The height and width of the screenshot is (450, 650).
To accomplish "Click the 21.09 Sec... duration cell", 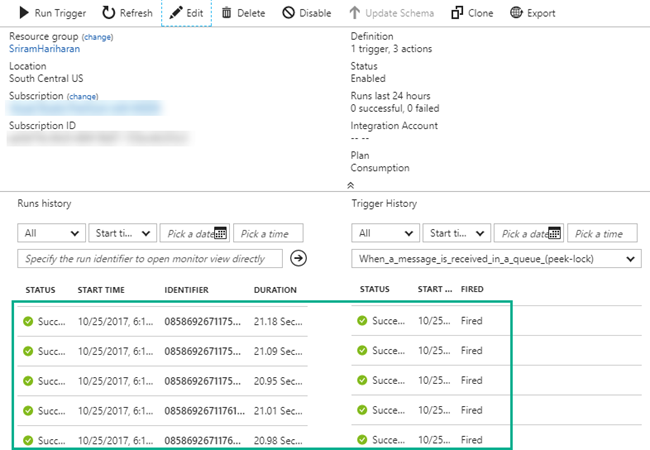I will pos(278,351).
